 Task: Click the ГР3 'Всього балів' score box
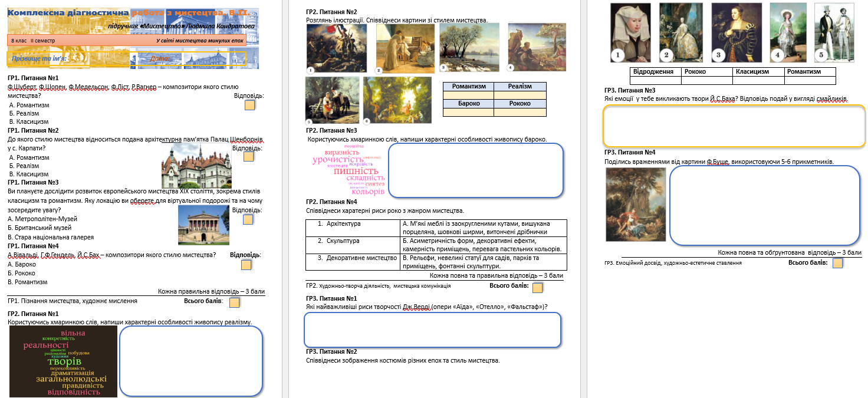[x=837, y=263]
